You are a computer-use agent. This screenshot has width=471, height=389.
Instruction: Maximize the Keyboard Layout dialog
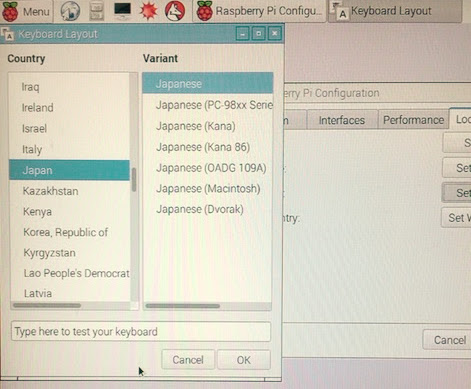[259, 34]
